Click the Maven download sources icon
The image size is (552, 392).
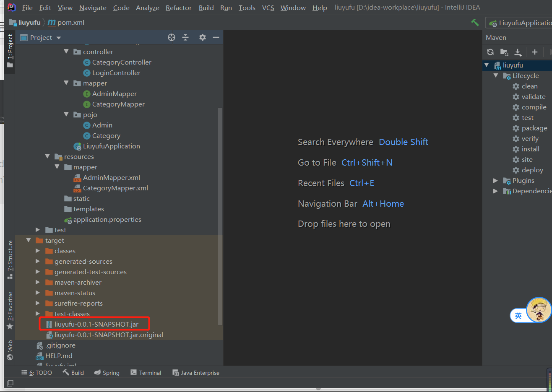518,52
